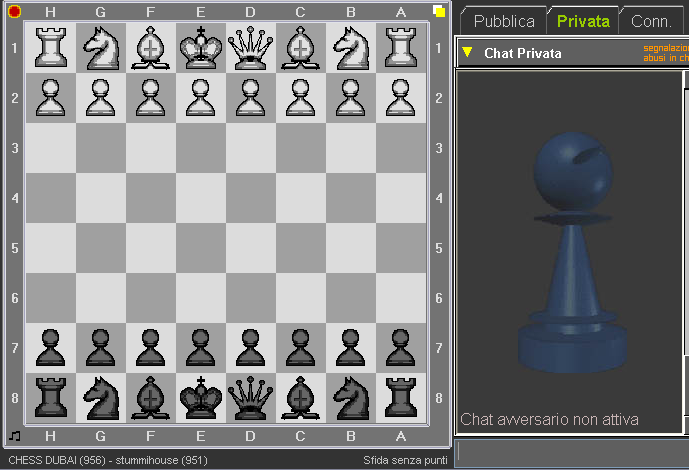Toggle sound with the music note icon
Viewport: 689px width, 470px height.
click(x=14, y=436)
